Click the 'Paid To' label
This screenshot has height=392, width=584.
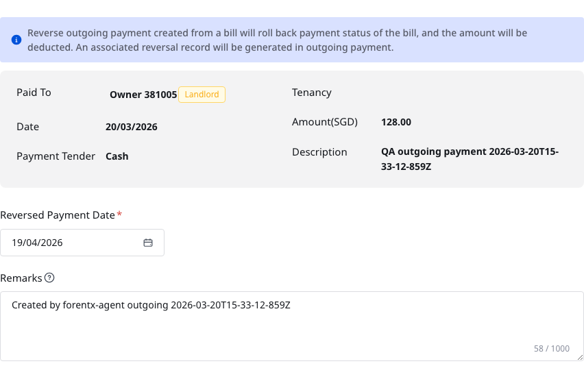tap(34, 93)
